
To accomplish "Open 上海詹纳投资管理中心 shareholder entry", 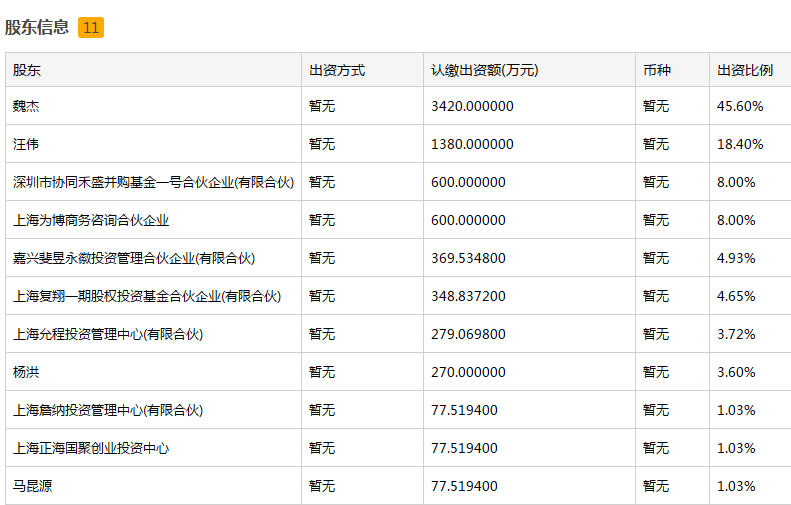I will [x=108, y=410].
